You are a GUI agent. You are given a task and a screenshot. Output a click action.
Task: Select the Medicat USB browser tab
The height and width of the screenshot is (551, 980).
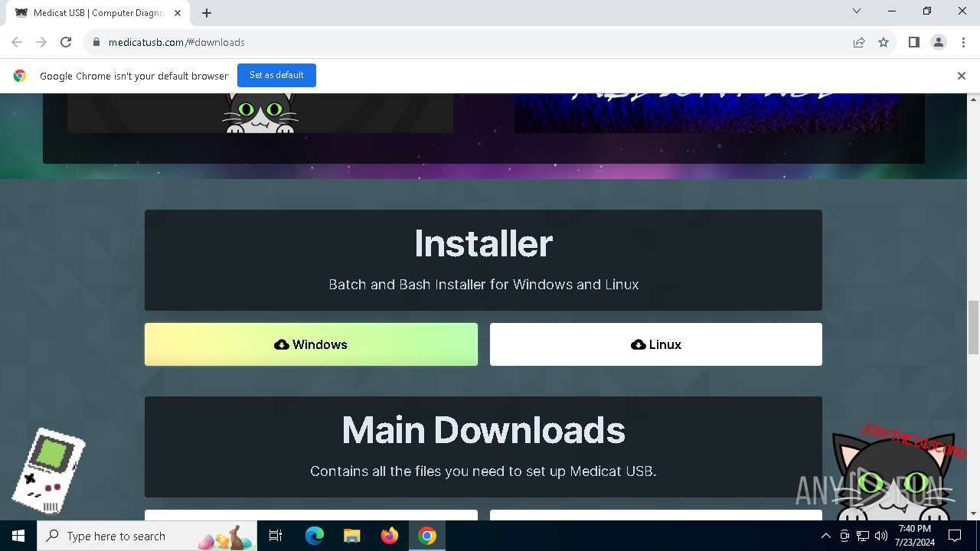[x=98, y=13]
